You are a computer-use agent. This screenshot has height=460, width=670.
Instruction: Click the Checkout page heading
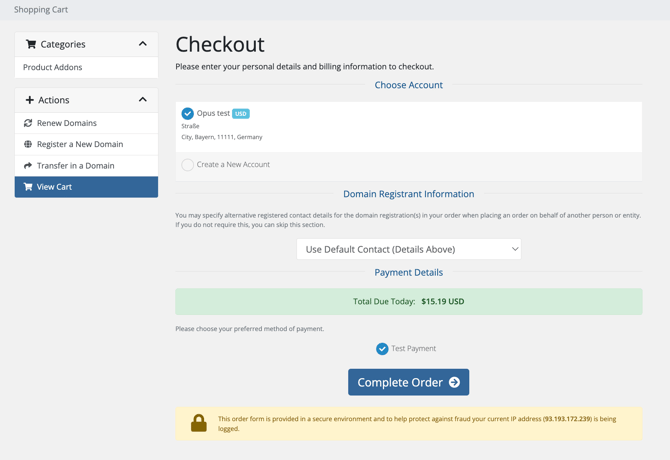point(220,44)
